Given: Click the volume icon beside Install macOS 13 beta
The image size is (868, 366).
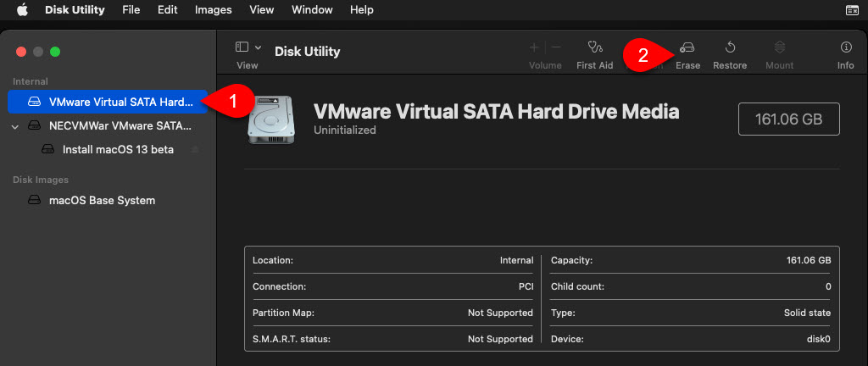Looking at the screenshot, I should tap(48, 150).
